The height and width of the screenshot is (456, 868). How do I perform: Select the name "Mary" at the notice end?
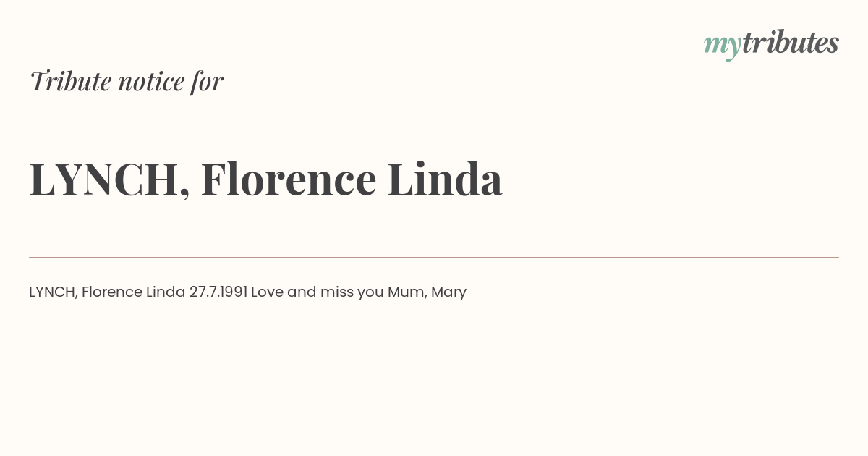click(448, 292)
